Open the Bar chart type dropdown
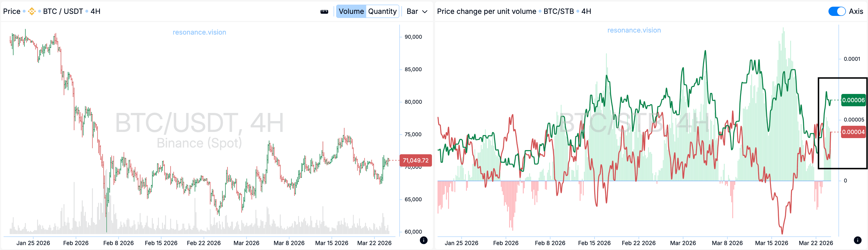Screen dimensions: 868x250 point(417,12)
